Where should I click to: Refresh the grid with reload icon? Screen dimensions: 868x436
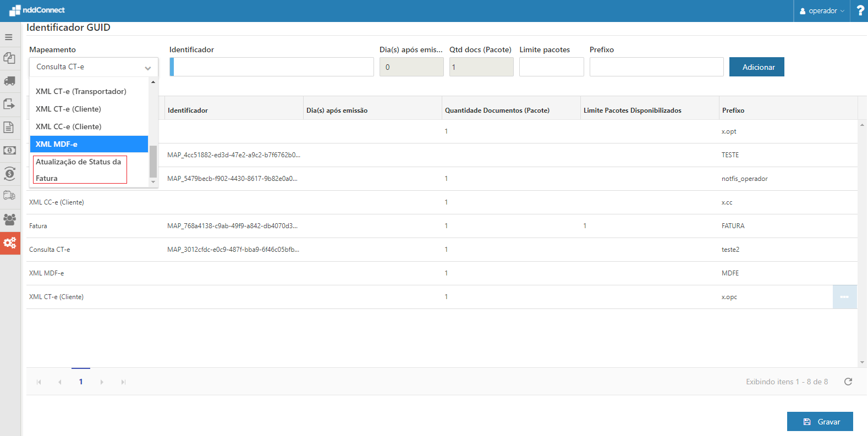click(848, 382)
